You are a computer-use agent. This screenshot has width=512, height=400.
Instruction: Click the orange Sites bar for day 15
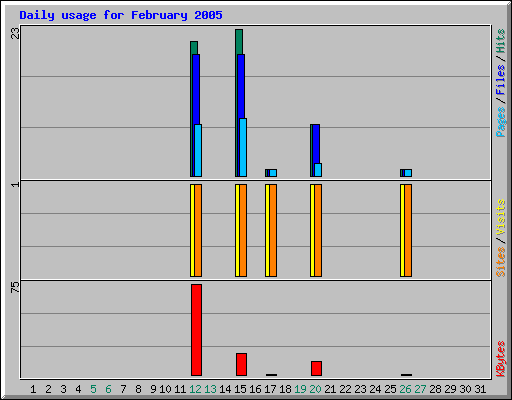coord(243,230)
